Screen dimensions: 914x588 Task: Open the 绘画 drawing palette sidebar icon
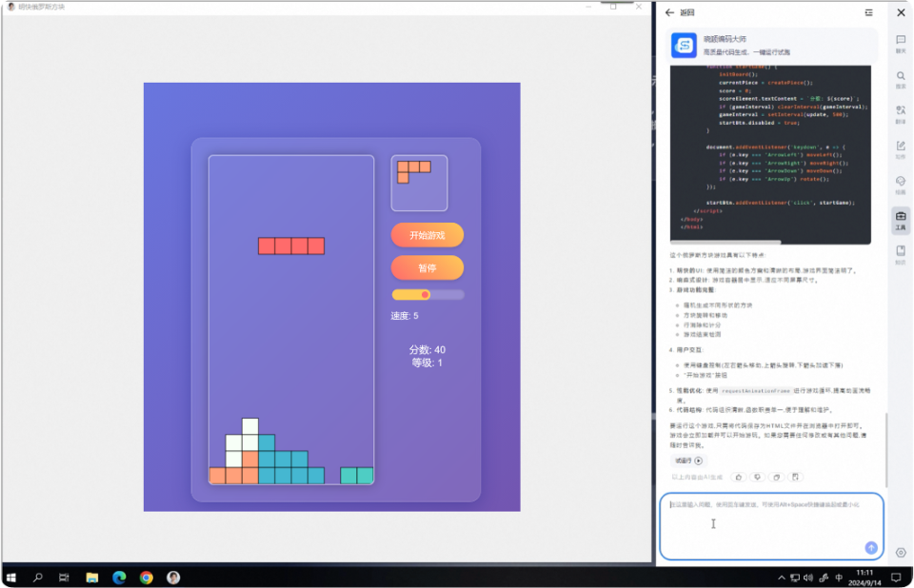pyautogui.click(x=901, y=186)
